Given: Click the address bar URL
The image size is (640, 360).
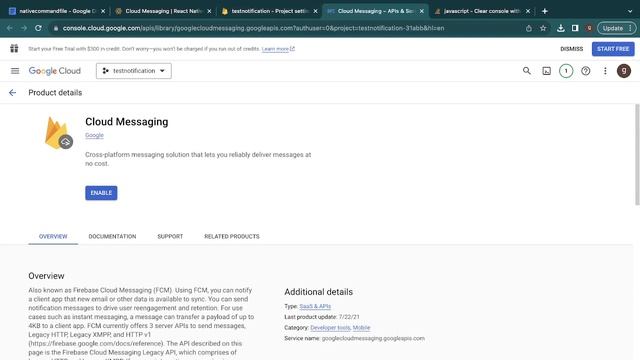Looking at the screenshot, I should coord(253,28).
